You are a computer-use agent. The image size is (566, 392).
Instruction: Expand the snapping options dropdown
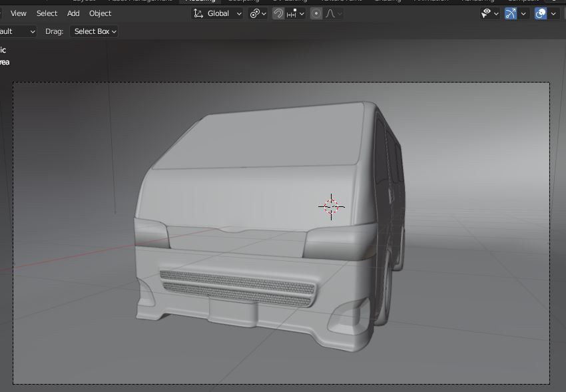click(x=303, y=13)
